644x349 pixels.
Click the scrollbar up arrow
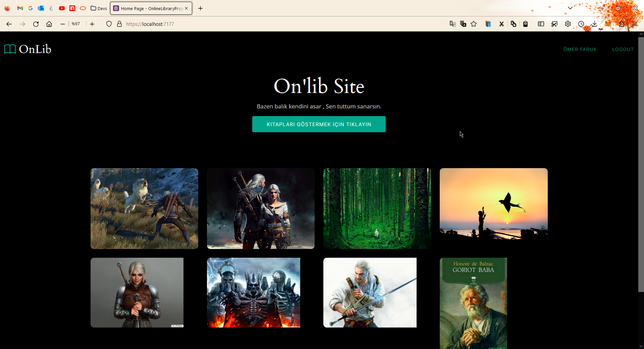tap(641, 34)
